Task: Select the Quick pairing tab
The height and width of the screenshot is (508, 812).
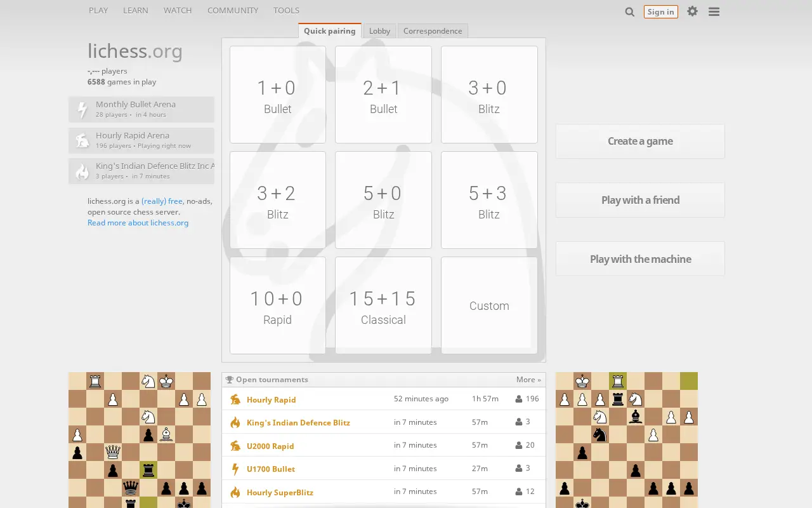Action: (330, 30)
